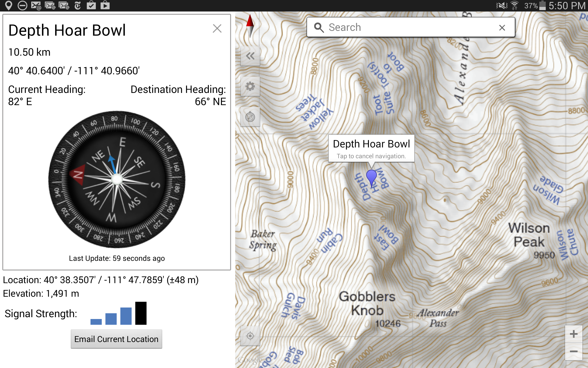Tap Wilson Peak label on map
588x368 pixels.
click(529, 235)
